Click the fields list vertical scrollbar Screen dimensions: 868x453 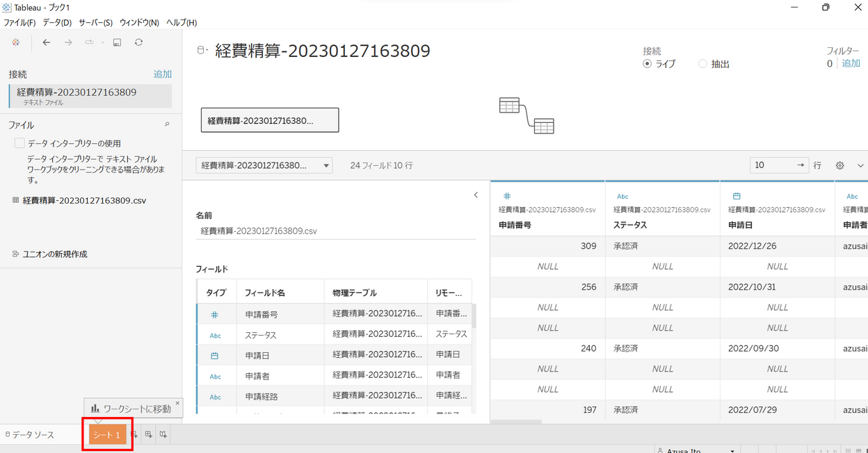point(475,315)
